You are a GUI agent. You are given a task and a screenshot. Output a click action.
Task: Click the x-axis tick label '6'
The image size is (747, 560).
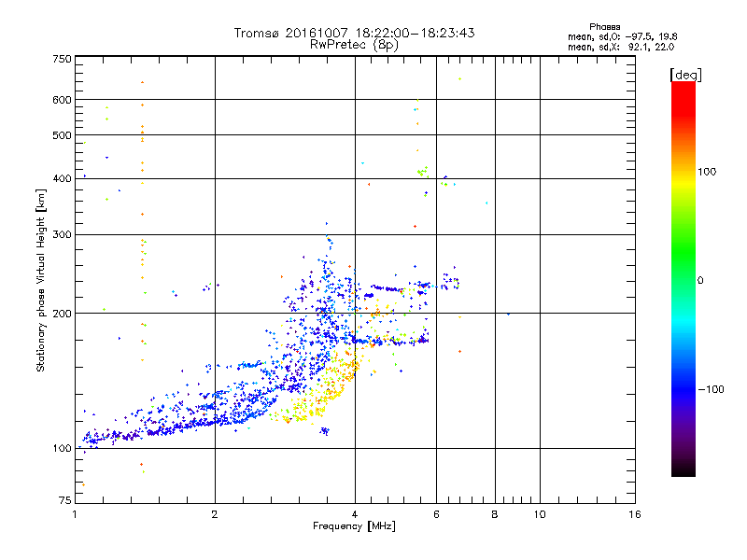436,514
